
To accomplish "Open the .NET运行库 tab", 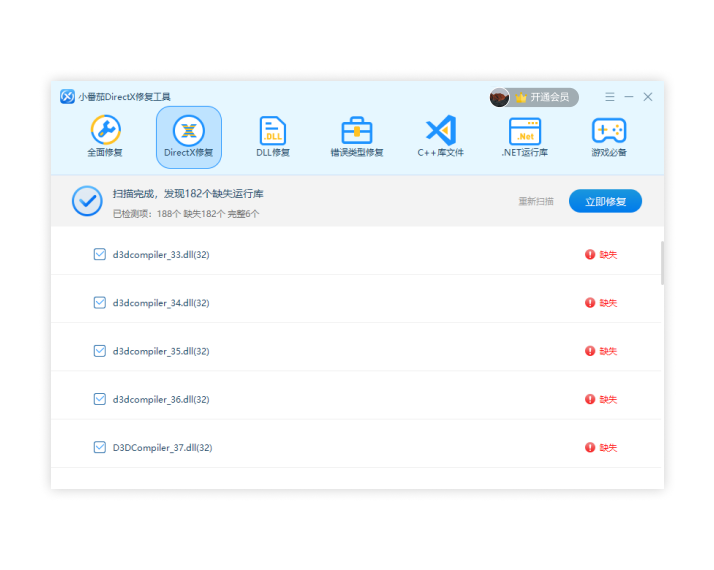I will 525,137.
